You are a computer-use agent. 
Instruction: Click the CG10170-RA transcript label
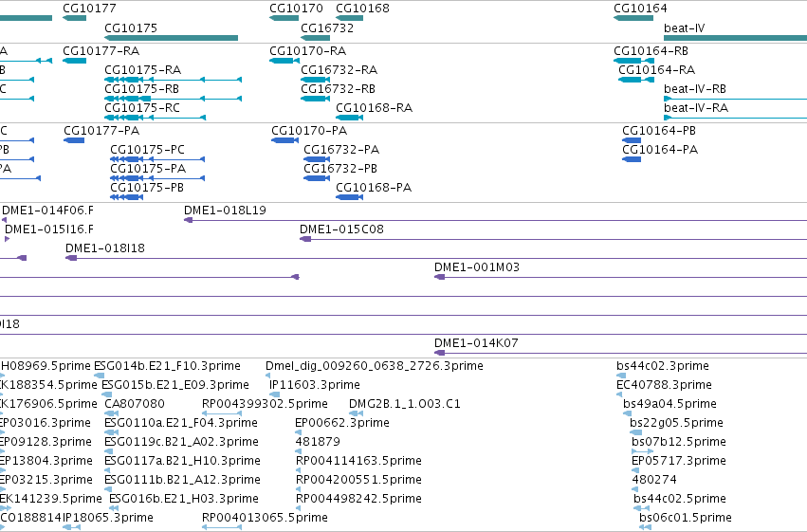(x=308, y=51)
